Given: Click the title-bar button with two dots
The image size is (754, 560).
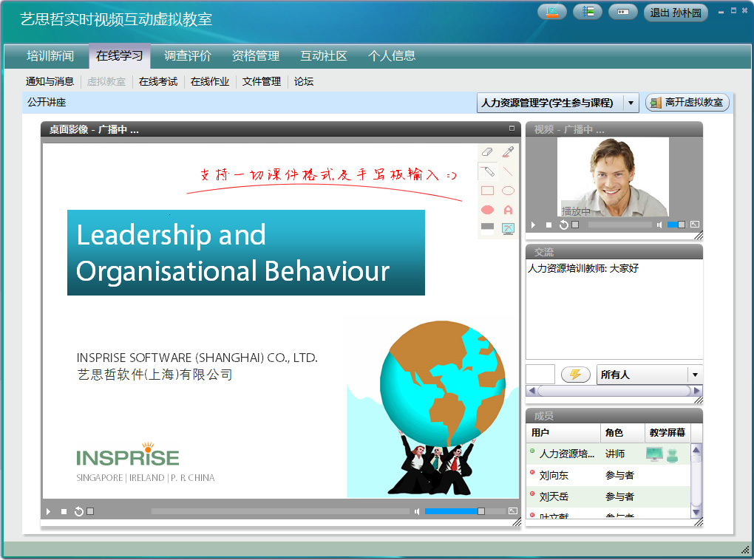Looking at the screenshot, I should point(622,12).
